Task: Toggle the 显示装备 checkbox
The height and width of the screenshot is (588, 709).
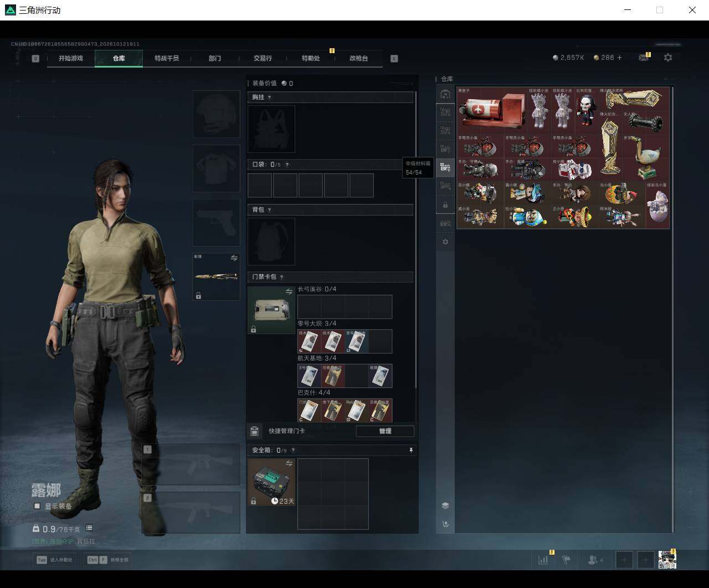Action: [37, 506]
